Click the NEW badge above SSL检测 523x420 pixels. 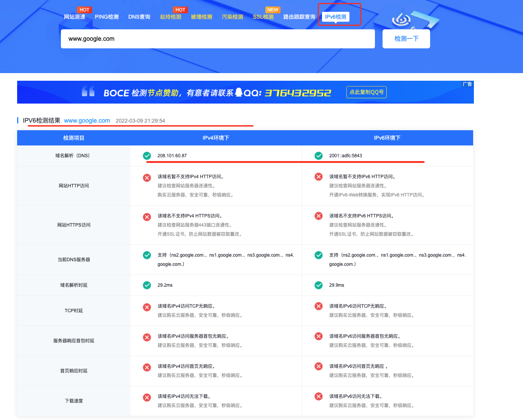(x=273, y=10)
